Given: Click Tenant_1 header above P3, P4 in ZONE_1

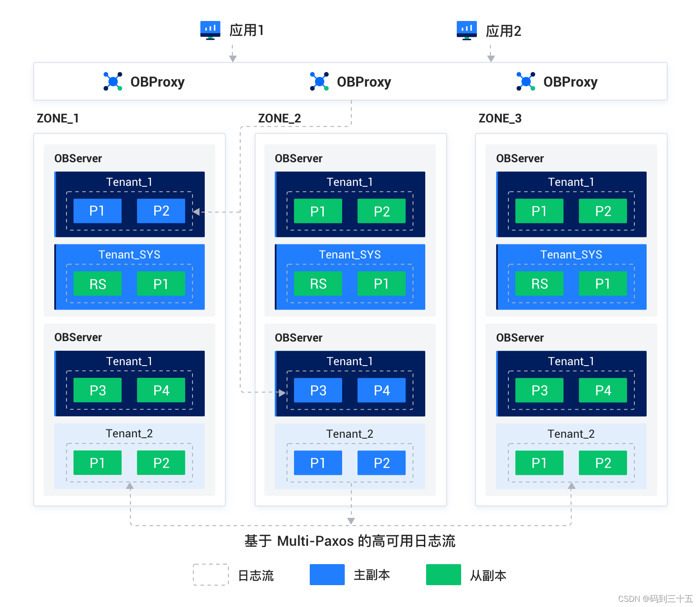Looking at the screenshot, I should pyautogui.click(x=129, y=361).
